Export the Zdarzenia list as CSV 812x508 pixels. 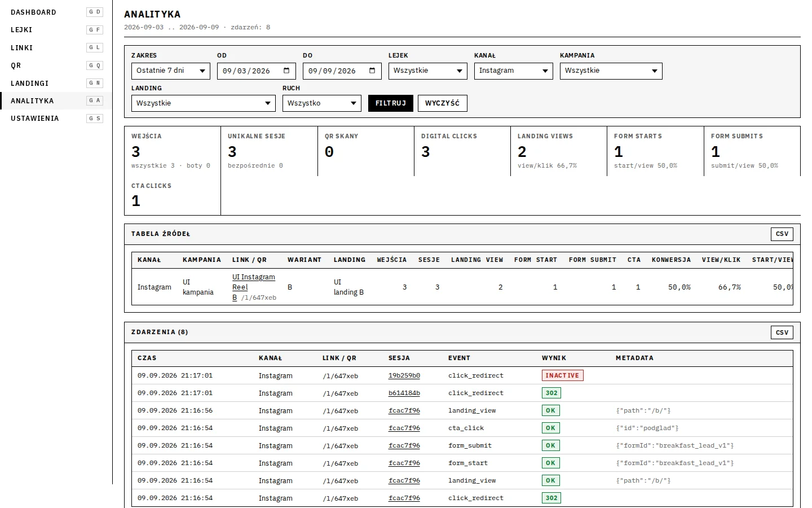click(x=782, y=332)
